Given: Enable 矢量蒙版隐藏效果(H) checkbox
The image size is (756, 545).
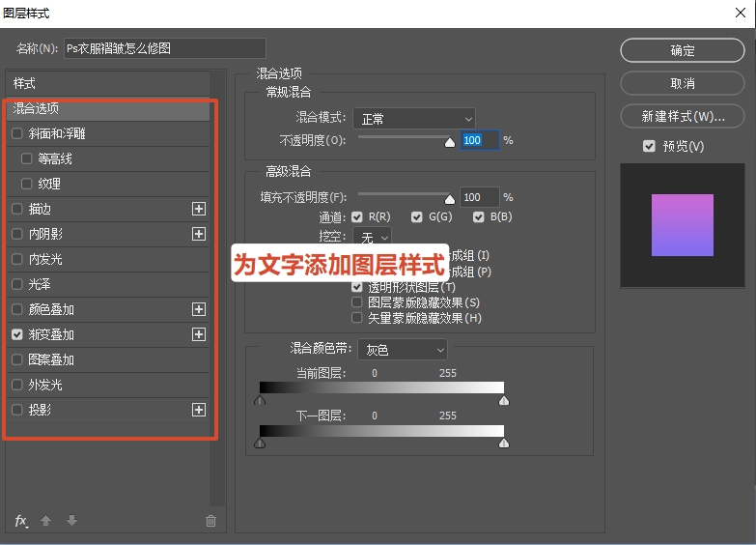Looking at the screenshot, I should (357, 318).
